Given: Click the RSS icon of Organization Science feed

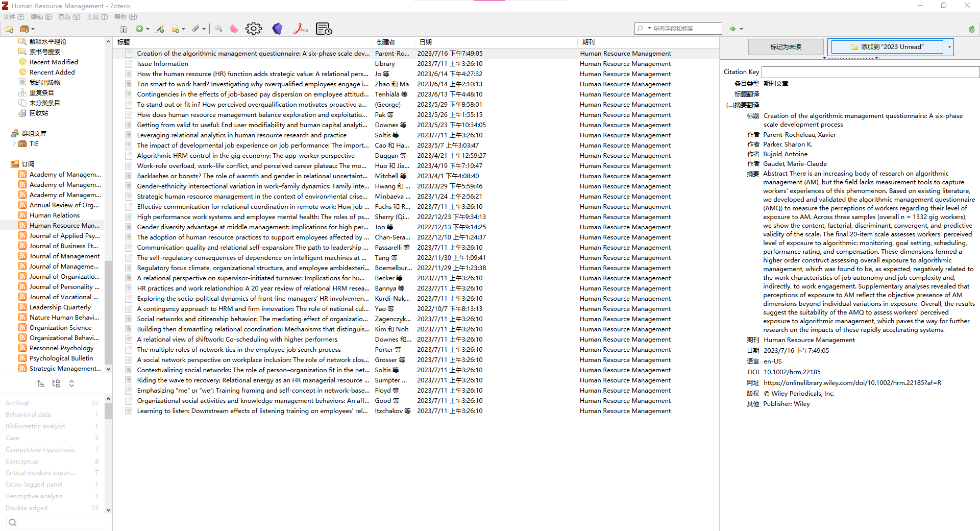Looking at the screenshot, I should 22,328.
